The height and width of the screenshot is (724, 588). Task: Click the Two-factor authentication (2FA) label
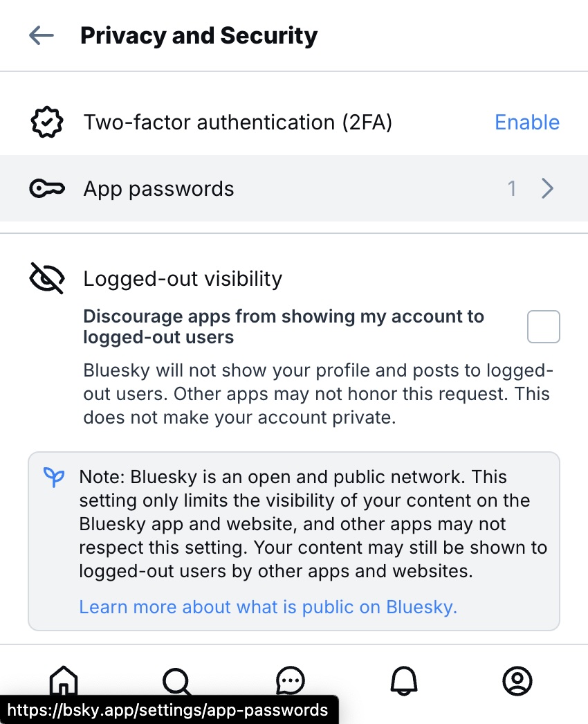pyautogui.click(x=238, y=123)
